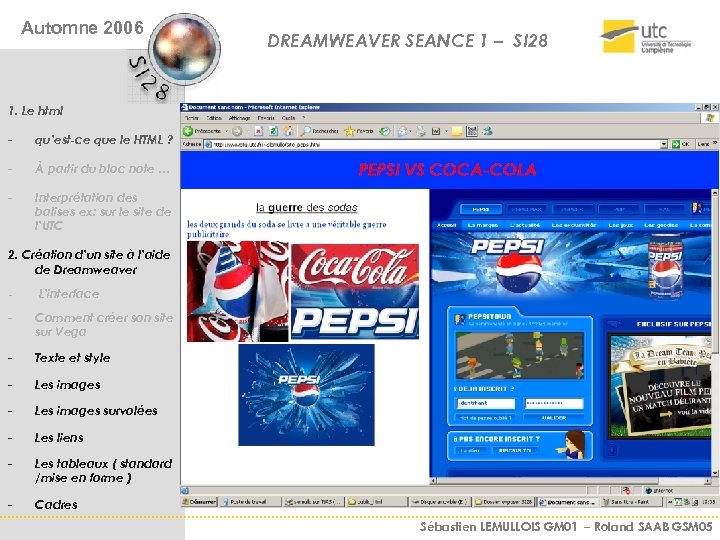Switch to Poste de travail taskbar item
The width and height of the screenshot is (720, 540).
click(250, 502)
